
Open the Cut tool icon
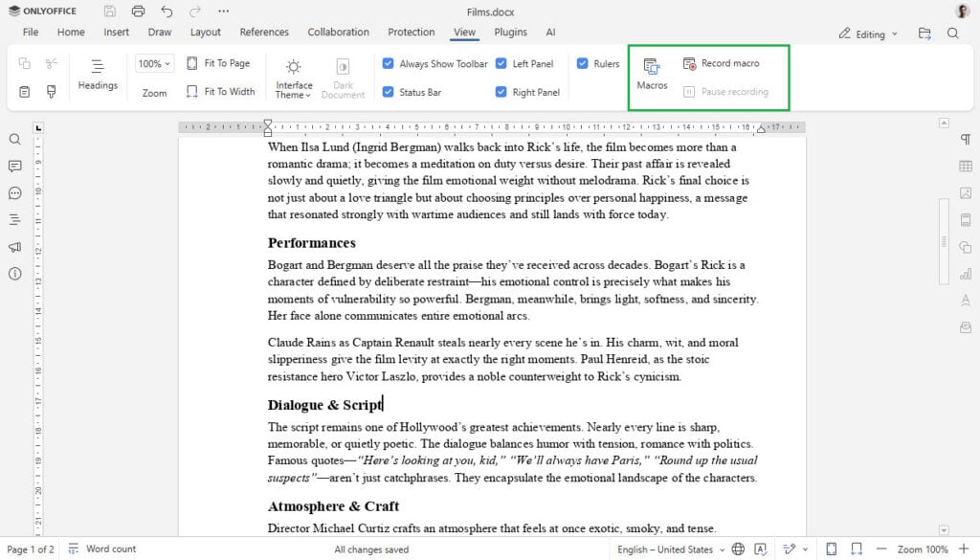[x=51, y=63]
